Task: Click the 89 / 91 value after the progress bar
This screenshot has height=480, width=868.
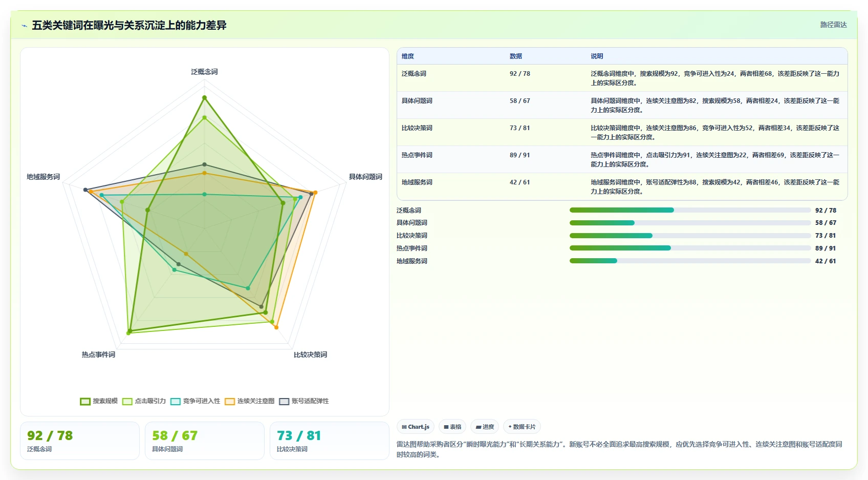Action: [x=826, y=248]
